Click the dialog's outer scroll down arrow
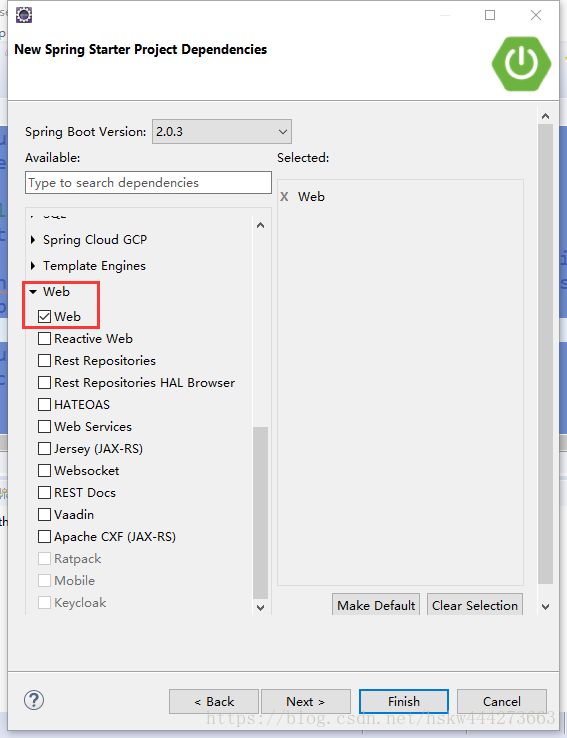The width and height of the screenshot is (567, 738). [545, 607]
